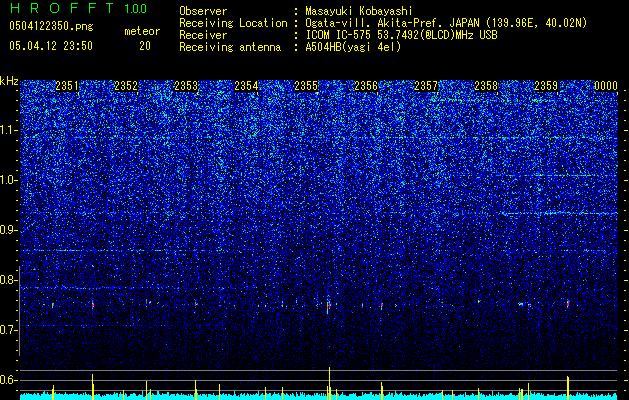Click the 1.1 kHz axis label
The image size is (629, 400).
click(x=9, y=130)
